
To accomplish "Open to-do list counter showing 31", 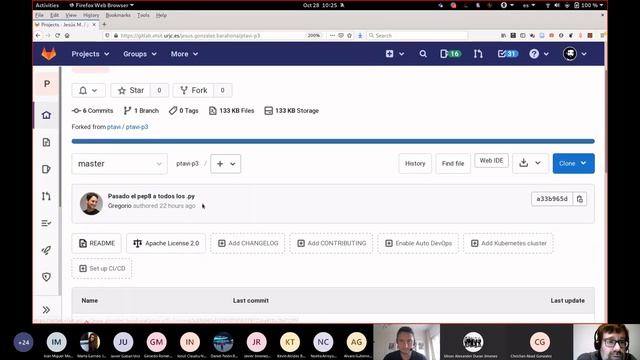I will pyautogui.click(x=508, y=54).
